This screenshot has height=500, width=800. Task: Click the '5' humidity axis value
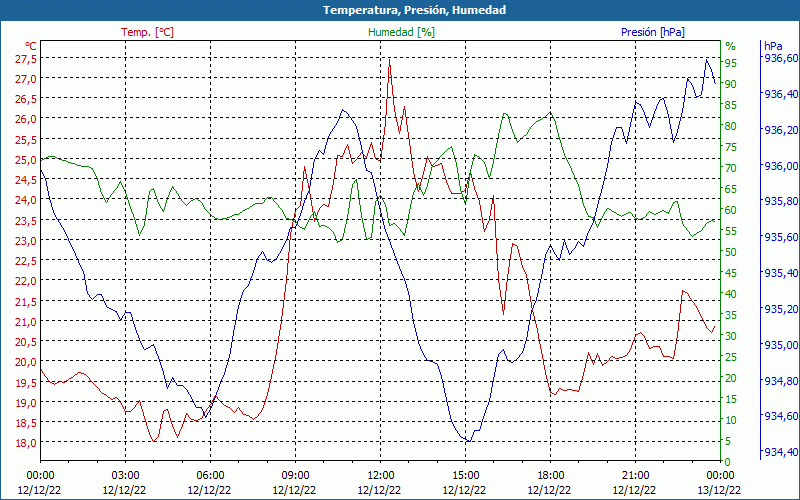tap(728, 441)
